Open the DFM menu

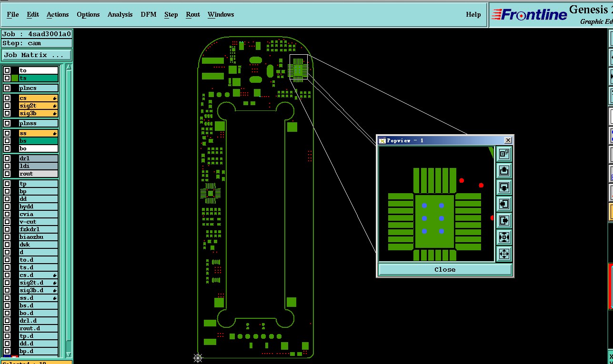[x=149, y=14]
